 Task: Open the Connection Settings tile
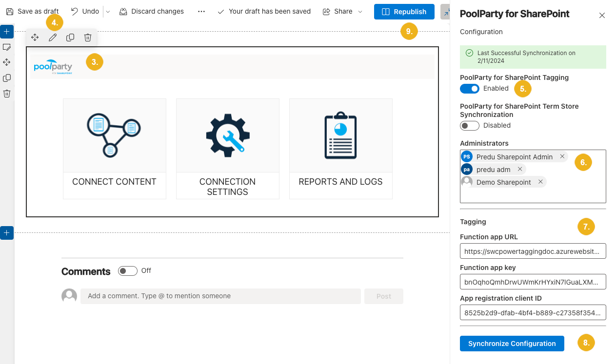click(x=228, y=149)
